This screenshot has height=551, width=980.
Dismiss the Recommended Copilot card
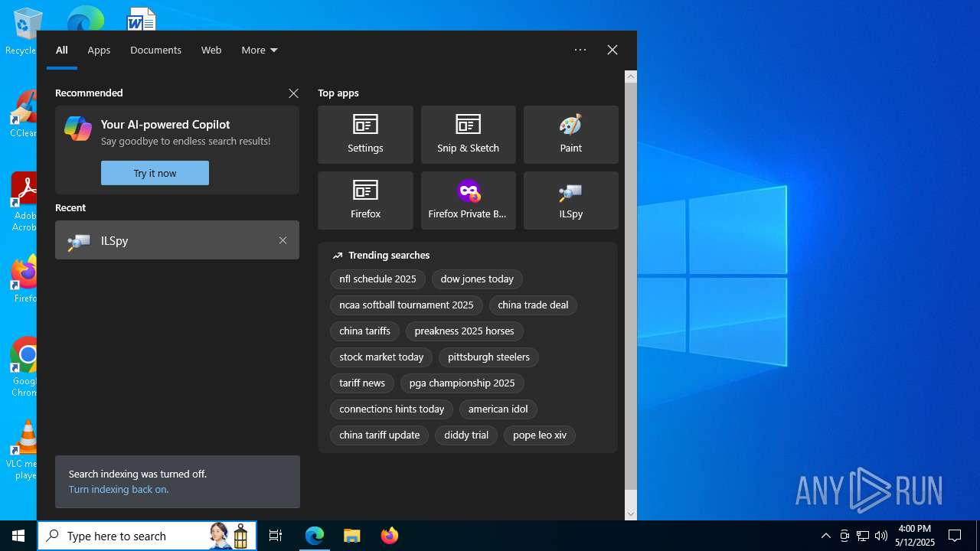293,93
